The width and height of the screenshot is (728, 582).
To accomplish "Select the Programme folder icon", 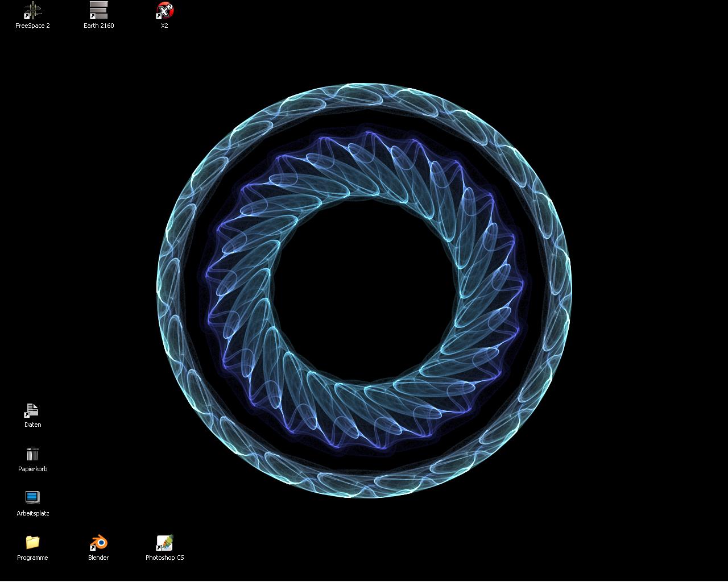I will coord(32,542).
